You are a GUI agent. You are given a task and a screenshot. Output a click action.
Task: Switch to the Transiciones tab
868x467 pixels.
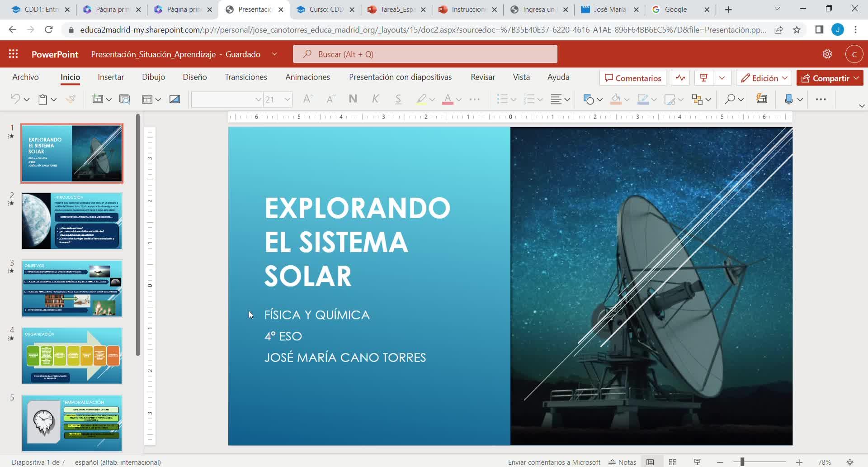click(246, 77)
